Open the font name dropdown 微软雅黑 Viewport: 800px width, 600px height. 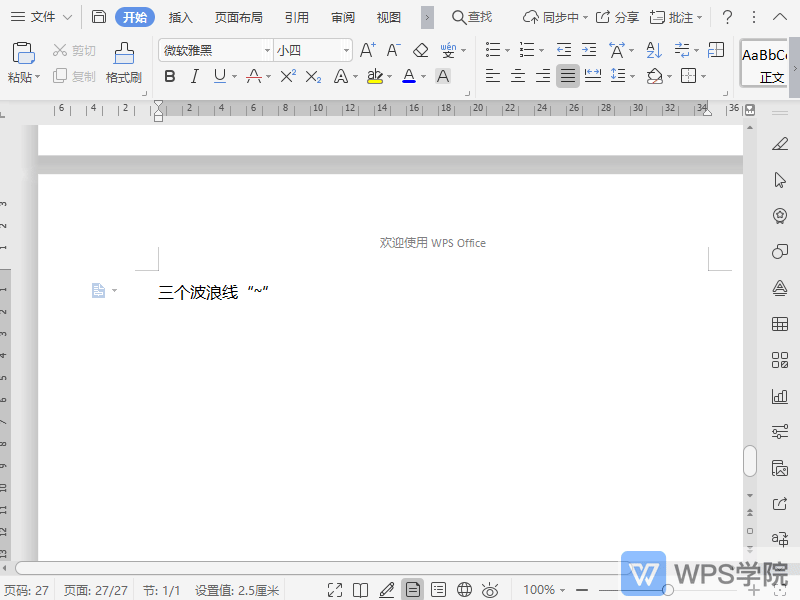[215, 50]
